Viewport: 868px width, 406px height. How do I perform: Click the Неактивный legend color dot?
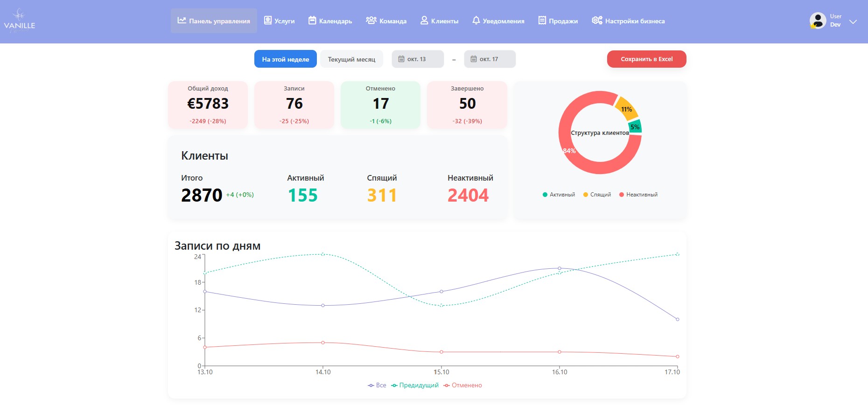pos(622,195)
